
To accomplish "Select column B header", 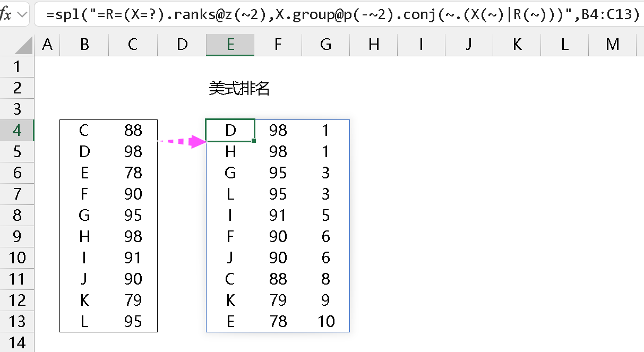I will coord(84,45).
